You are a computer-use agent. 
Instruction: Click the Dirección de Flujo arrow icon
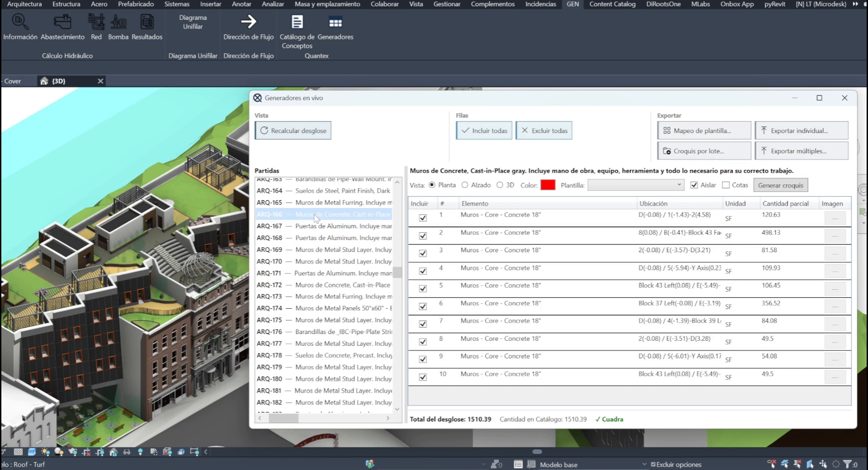coord(248,22)
